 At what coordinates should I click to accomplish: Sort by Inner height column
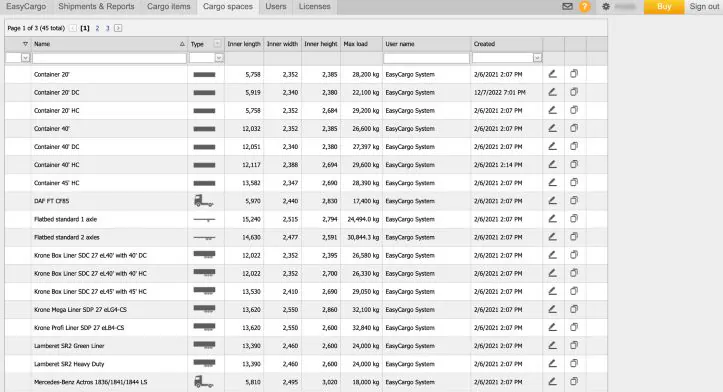pos(321,44)
